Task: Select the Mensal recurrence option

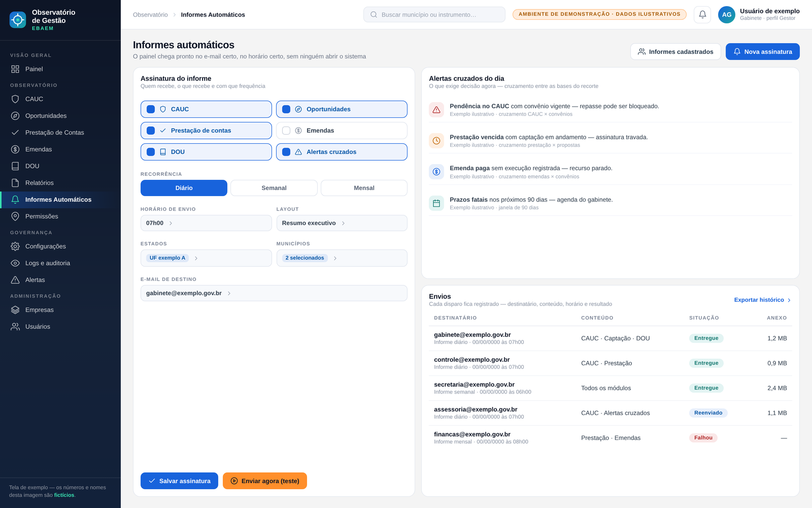Action: click(364, 188)
